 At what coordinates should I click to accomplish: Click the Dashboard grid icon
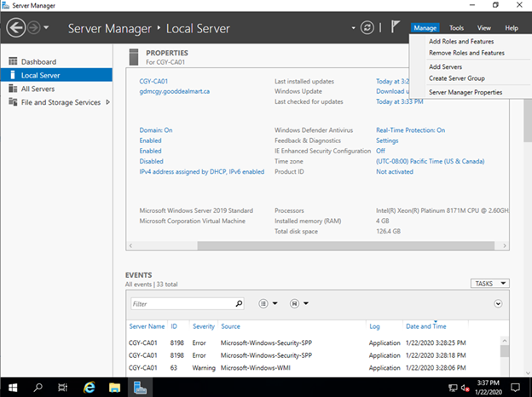13,61
